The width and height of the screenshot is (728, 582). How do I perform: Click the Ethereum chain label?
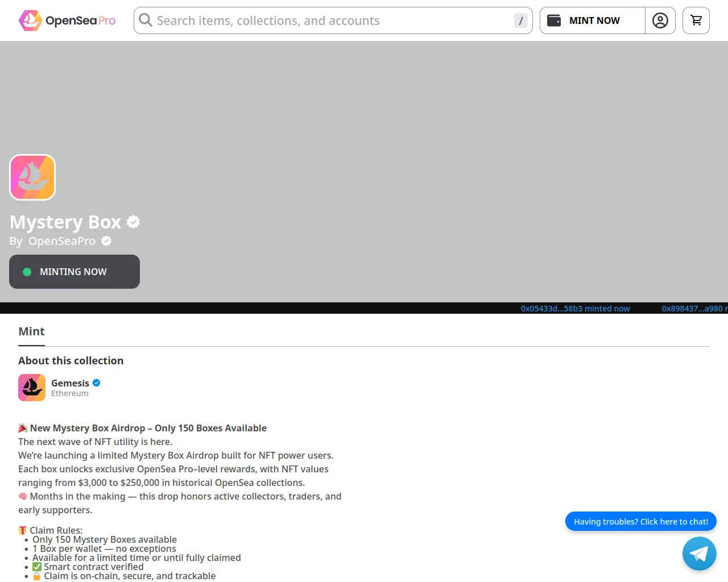(x=70, y=393)
